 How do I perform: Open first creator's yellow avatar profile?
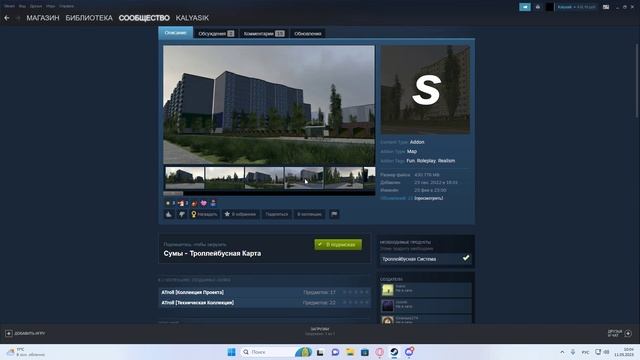387,289
